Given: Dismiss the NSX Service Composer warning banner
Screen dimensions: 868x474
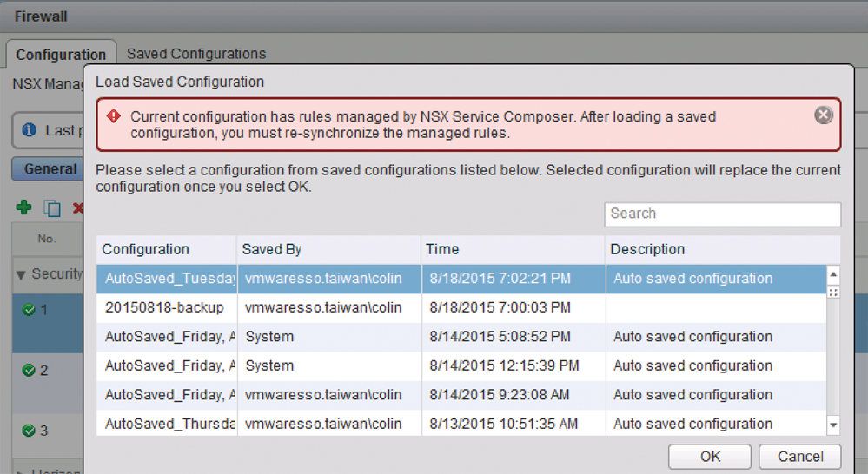Looking at the screenshot, I should point(823,115).
